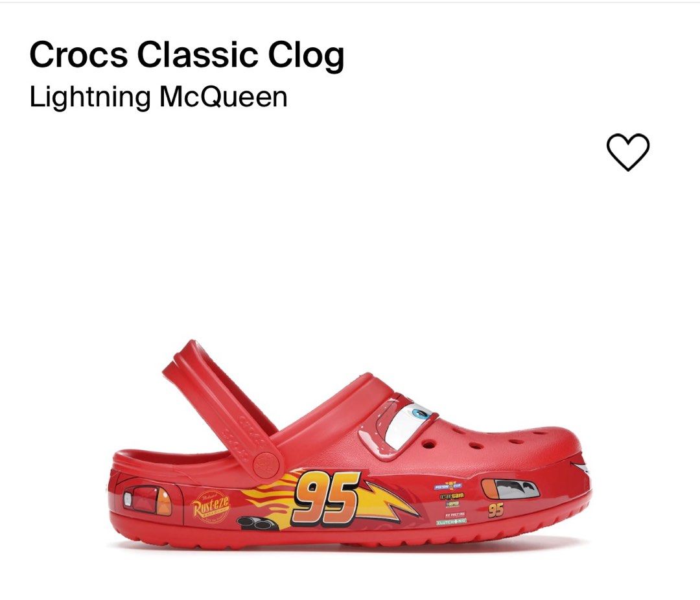The width and height of the screenshot is (700, 600).
Task: Click the small 95 near the toe
Action: (496, 509)
